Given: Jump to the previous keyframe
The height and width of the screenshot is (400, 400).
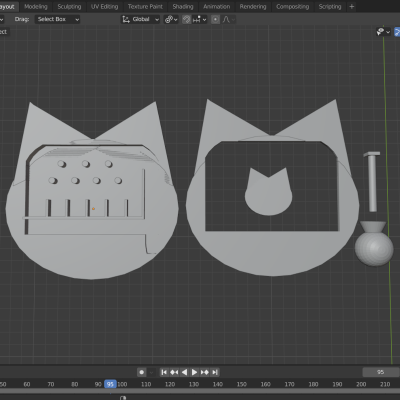Looking at the screenshot, I should click(174, 372).
